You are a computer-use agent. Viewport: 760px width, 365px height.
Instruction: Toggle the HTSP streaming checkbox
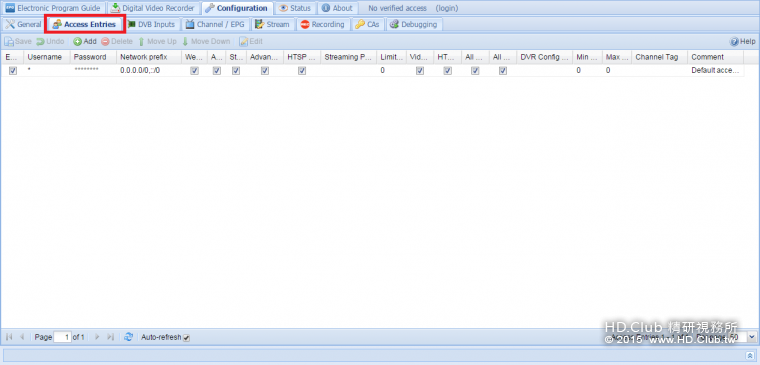point(302,71)
